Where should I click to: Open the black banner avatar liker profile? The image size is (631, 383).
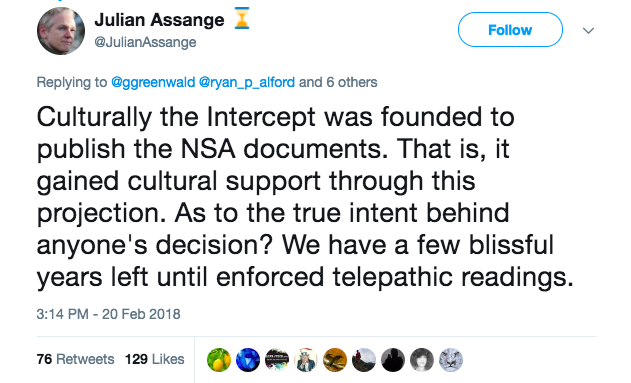click(x=277, y=360)
